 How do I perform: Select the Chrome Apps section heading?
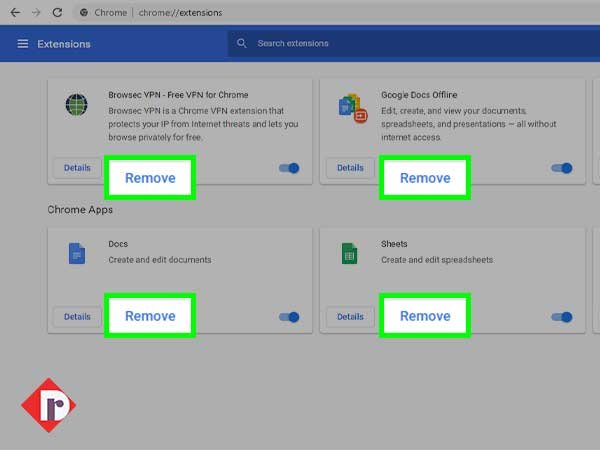pyautogui.click(x=80, y=210)
